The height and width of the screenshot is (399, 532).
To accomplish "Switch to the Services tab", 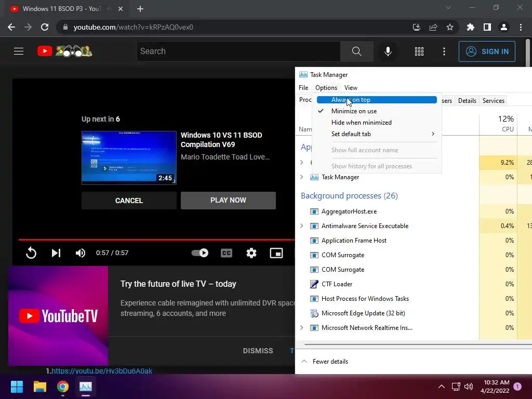I will click(494, 101).
